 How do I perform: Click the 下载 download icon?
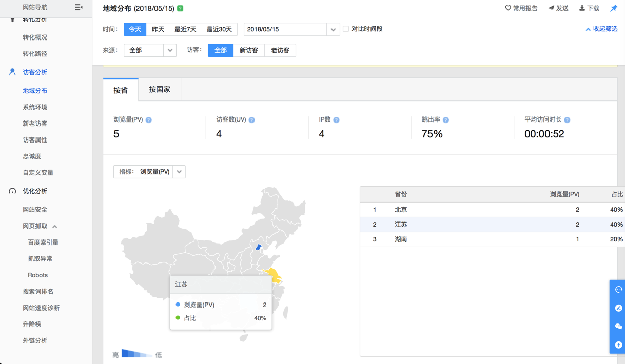[582, 8]
